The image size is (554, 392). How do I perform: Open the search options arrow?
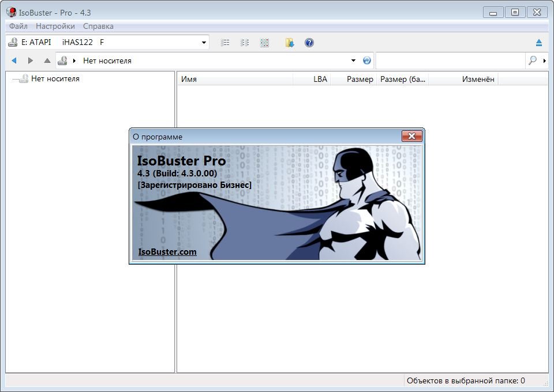(x=544, y=61)
